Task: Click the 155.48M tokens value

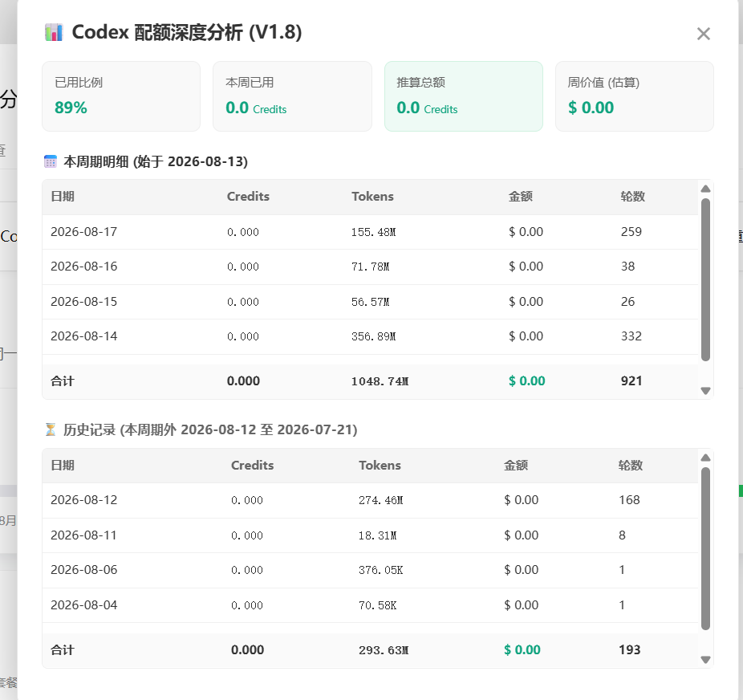Action: (373, 232)
